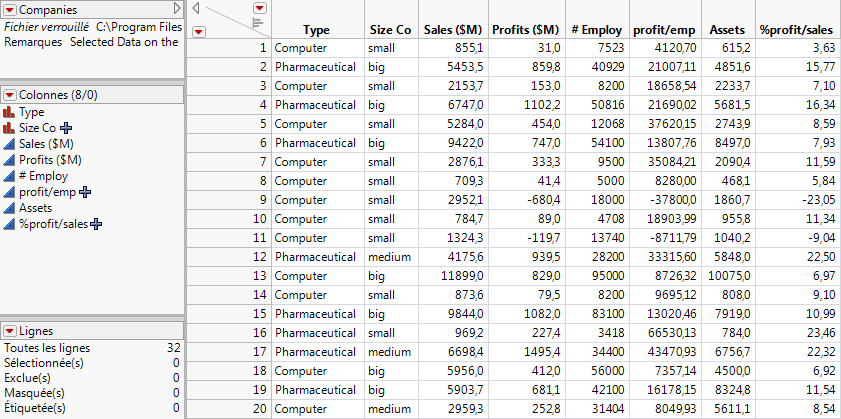841x419 pixels.
Task: Select # Employ in the columns list
Action: coord(43,176)
